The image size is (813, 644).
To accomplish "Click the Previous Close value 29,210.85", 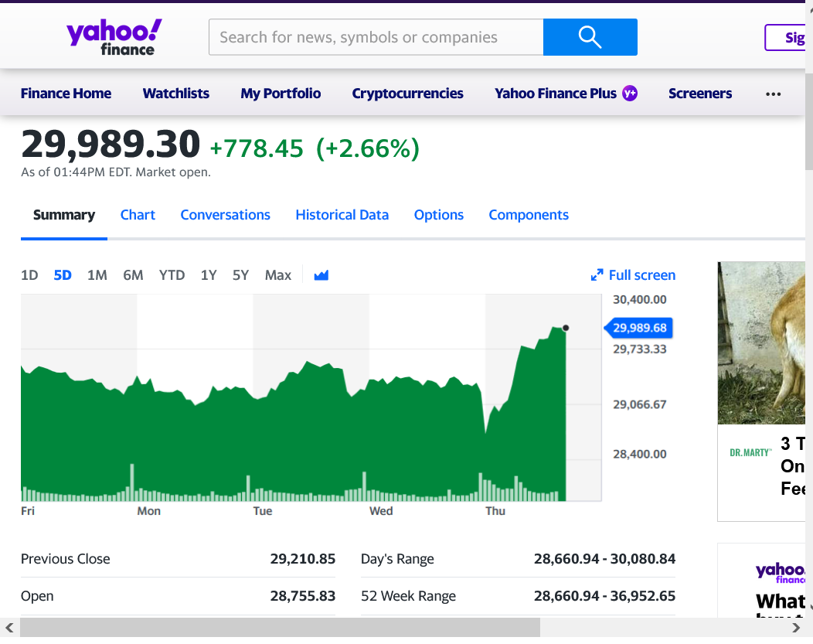I will pyautogui.click(x=303, y=558).
